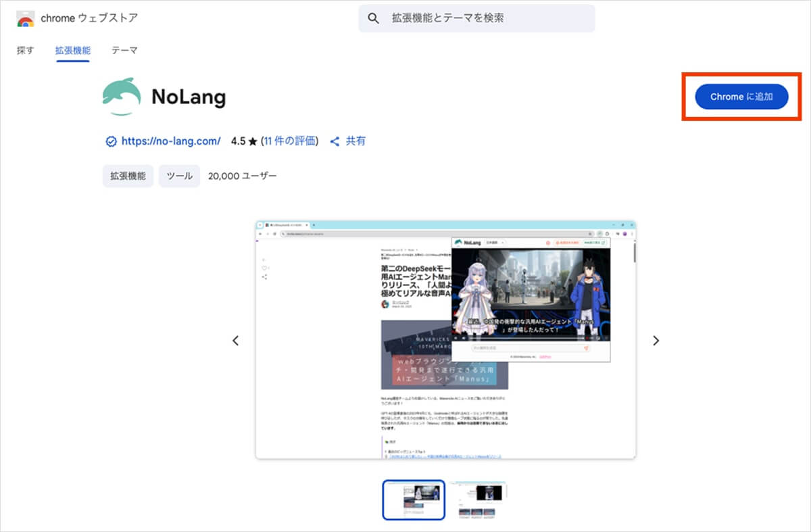
Task: Select the ツール category chip
Action: click(x=179, y=176)
